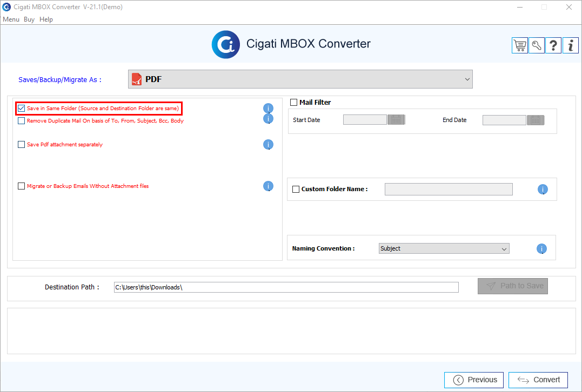The height and width of the screenshot is (392, 582).
Task: Click the Convert button
Action: pyautogui.click(x=538, y=380)
